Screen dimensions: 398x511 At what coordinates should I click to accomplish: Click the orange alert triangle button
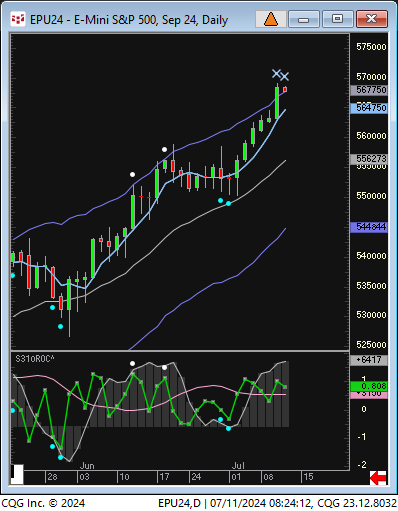point(271,19)
